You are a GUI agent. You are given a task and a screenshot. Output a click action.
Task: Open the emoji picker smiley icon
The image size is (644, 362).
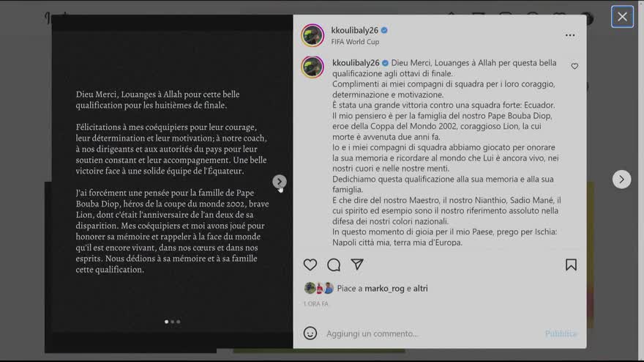(310, 333)
